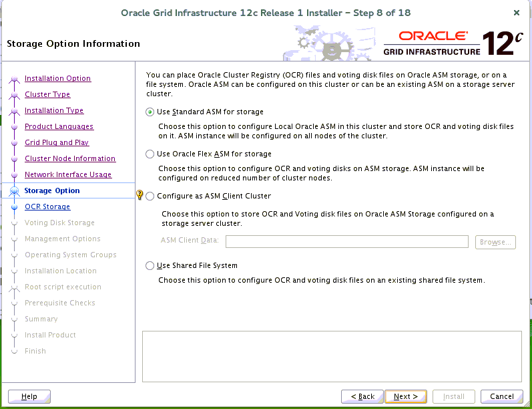Click the Network Interface Usage node icon

click(x=14, y=175)
